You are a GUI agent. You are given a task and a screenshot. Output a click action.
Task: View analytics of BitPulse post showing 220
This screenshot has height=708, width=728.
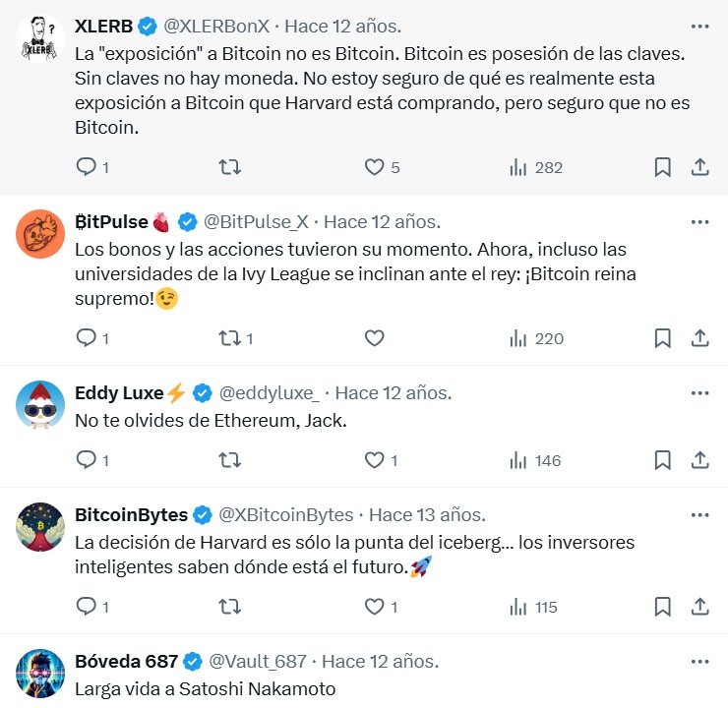(536, 338)
